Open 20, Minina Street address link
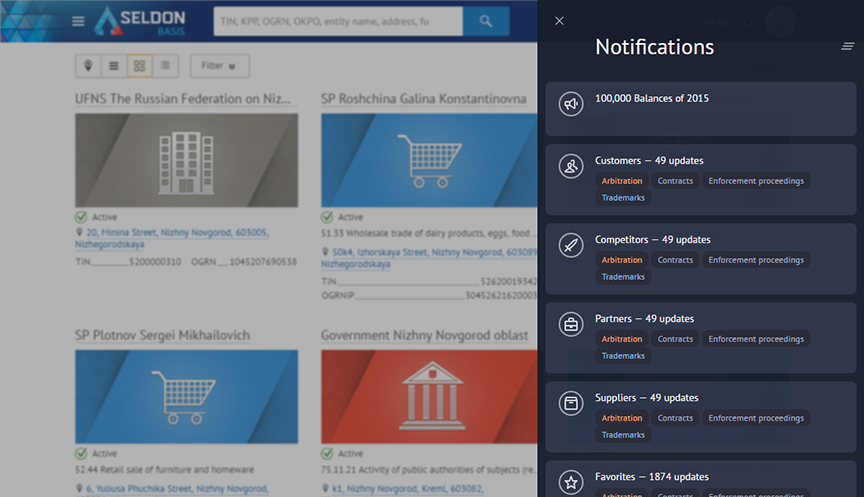 [172, 238]
